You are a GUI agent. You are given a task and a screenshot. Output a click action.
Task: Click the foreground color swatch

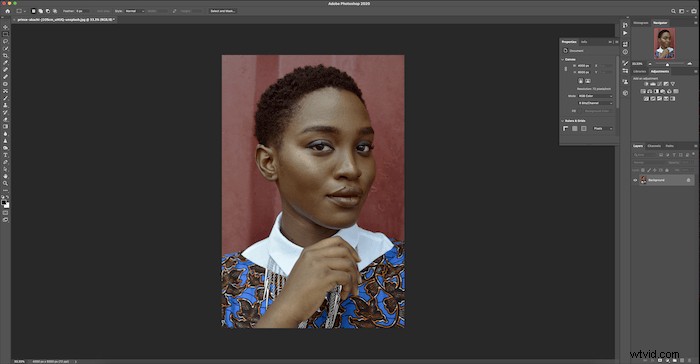pos(4,202)
